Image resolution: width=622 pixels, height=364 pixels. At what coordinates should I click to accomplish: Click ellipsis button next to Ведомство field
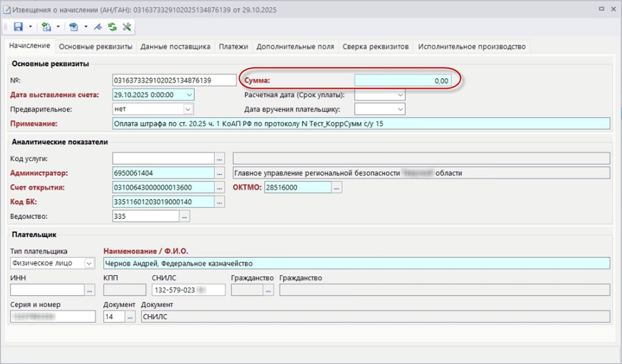pyautogui.click(x=185, y=216)
